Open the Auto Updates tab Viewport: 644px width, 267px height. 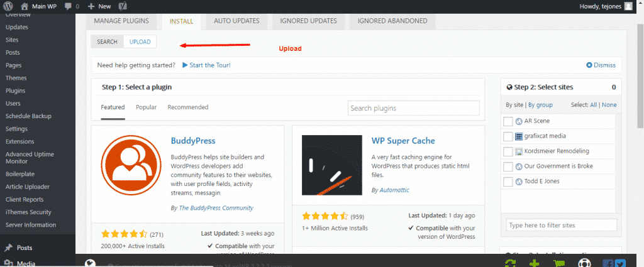coord(236,21)
